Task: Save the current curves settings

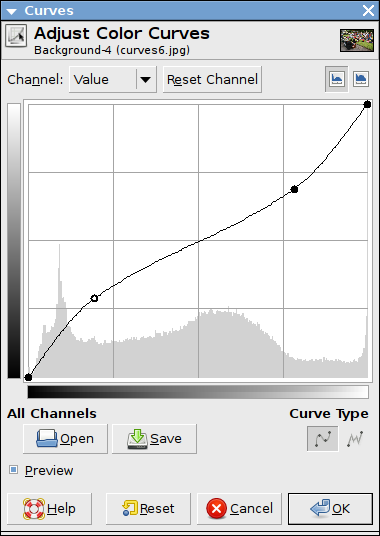Action: click(x=154, y=439)
